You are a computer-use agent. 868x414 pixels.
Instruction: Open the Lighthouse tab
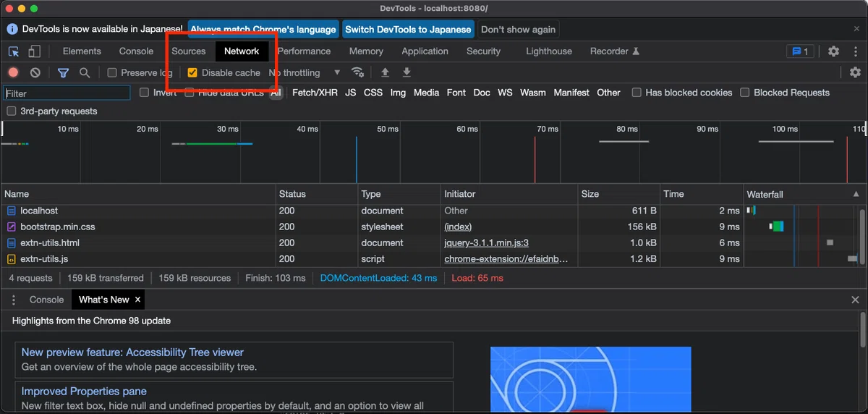[549, 51]
